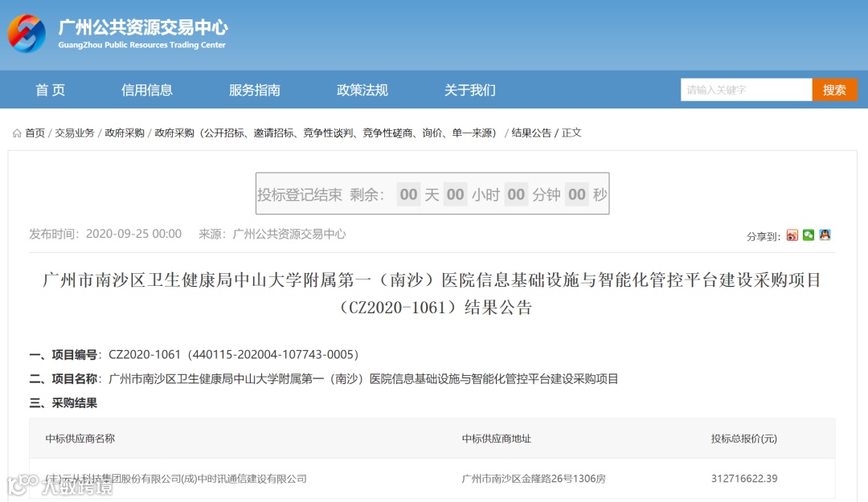Go to 结果公告 breadcrumb link

[531, 133]
